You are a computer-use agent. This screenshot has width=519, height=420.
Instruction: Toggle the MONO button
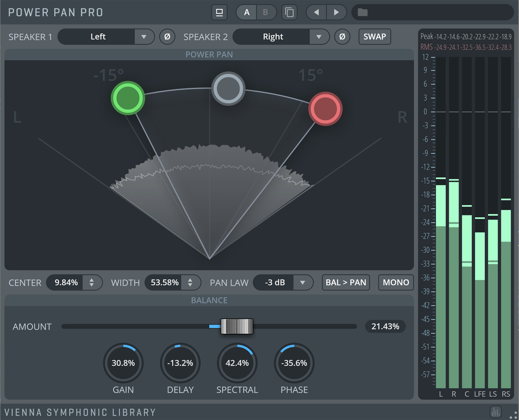[x=396, y=282]
